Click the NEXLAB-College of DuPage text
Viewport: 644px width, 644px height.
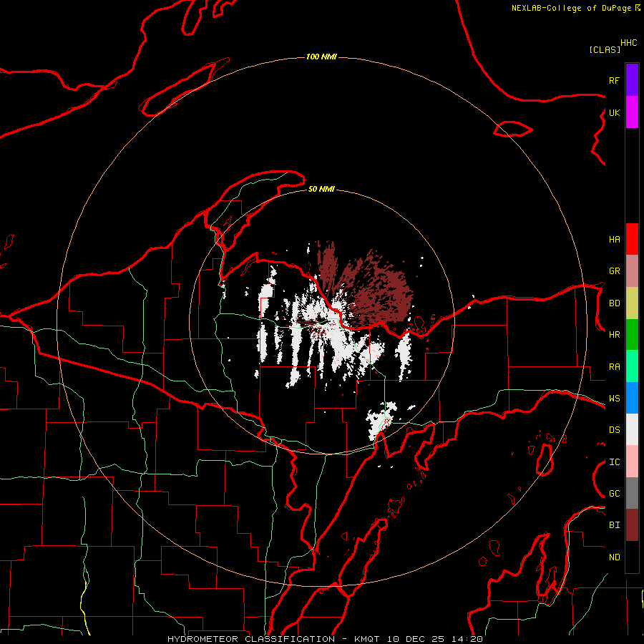pos(571,8)
